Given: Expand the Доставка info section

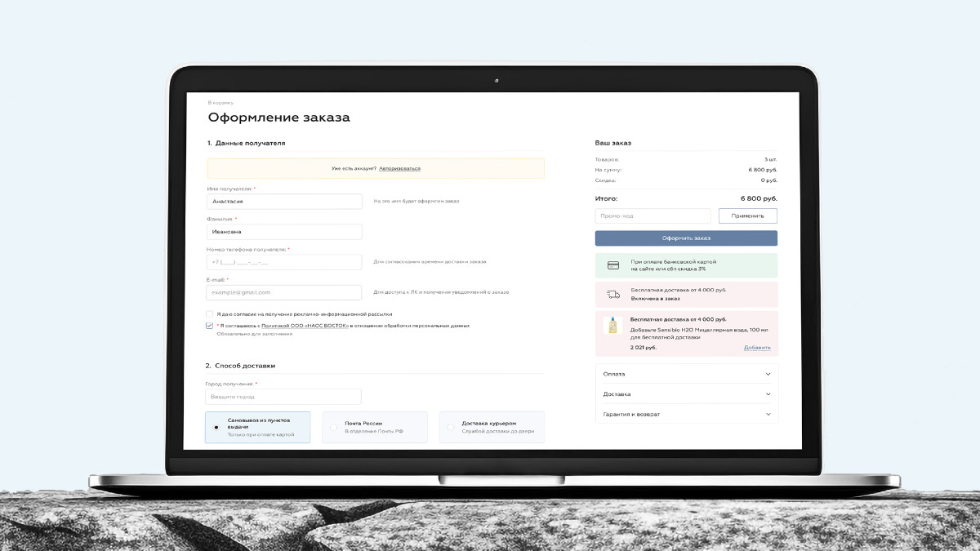Looking at the screenshot, I should [x=686, y=394].
